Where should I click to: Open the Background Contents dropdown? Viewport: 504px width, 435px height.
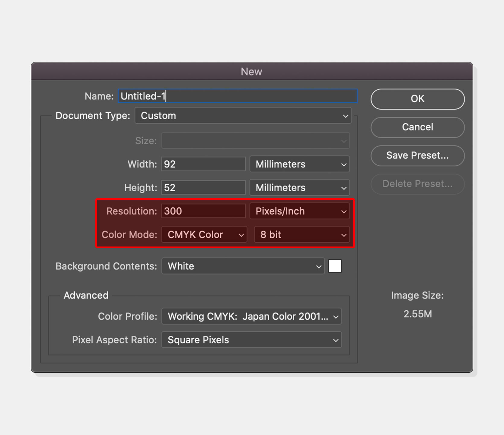(243, 266)
